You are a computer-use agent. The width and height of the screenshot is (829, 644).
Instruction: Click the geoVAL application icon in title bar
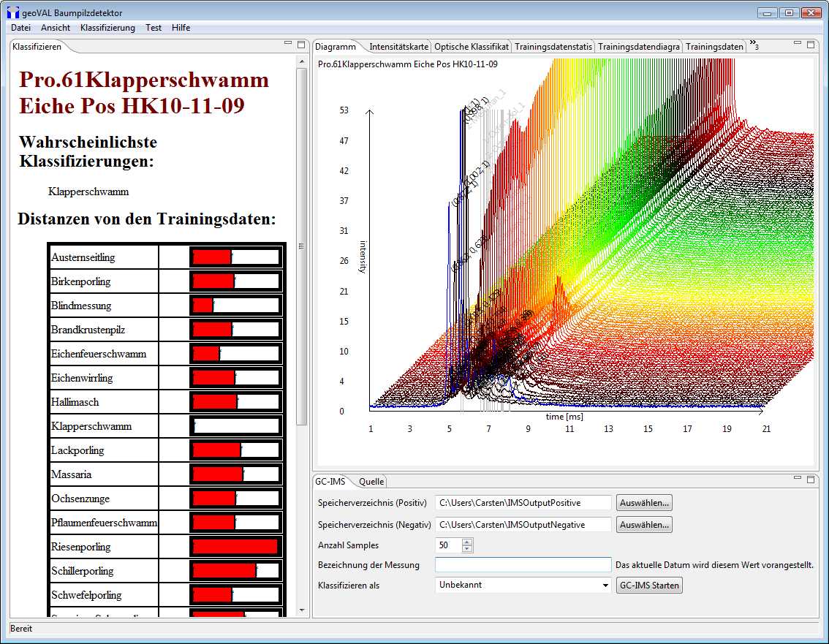tap(13, 13)
